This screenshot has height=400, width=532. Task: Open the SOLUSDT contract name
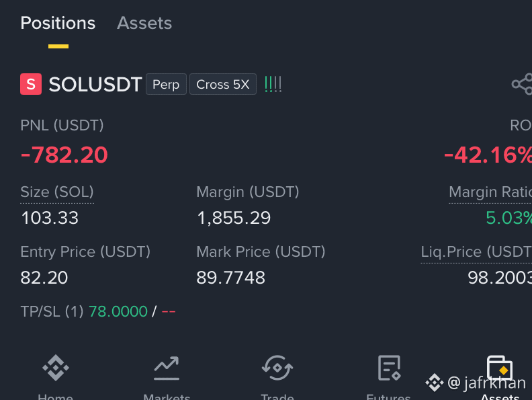95,84
